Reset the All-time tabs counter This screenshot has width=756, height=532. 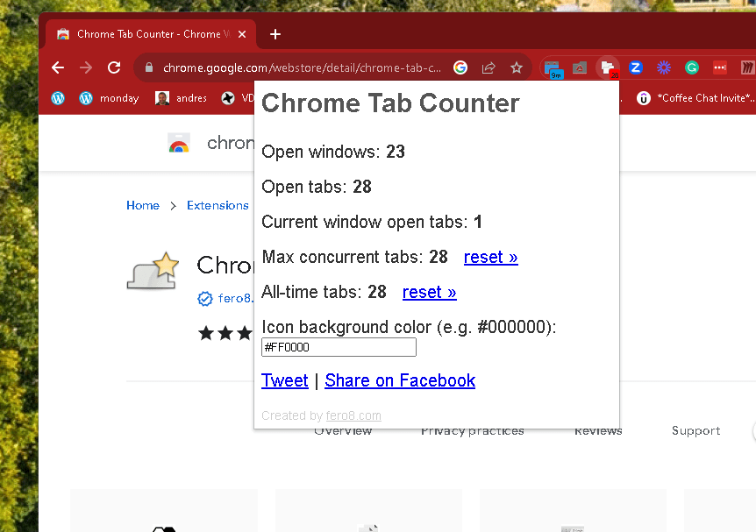[429, 292]
